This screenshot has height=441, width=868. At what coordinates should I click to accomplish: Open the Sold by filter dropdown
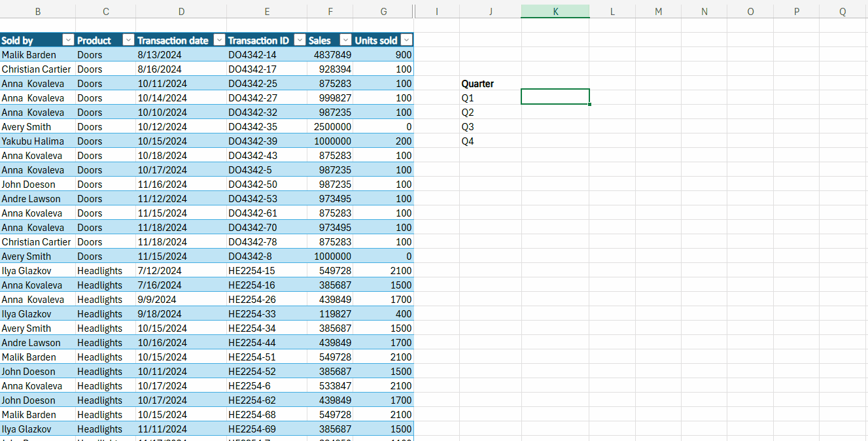click(67, 41)
